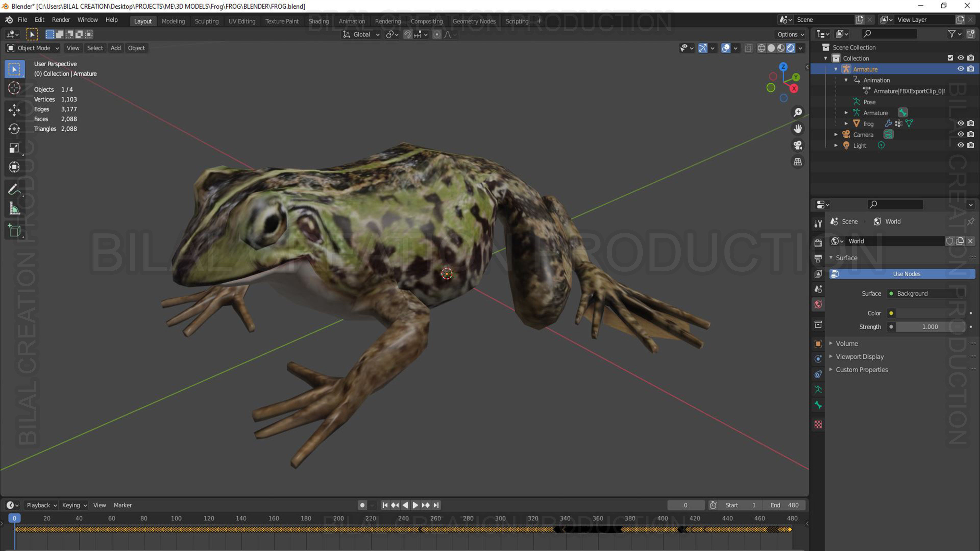Disable Camera in renders
Image resolution: width=980 pixels, height=551 pixels.
[971, 134]
